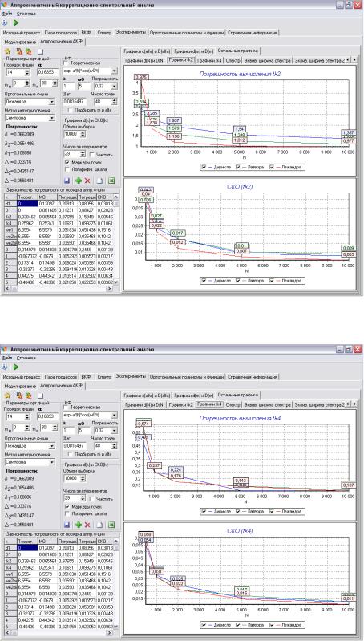Click the Excel export icon in the tk4 window
The width and height of the screenshot is (364, 641).
(x=111, y=525)
